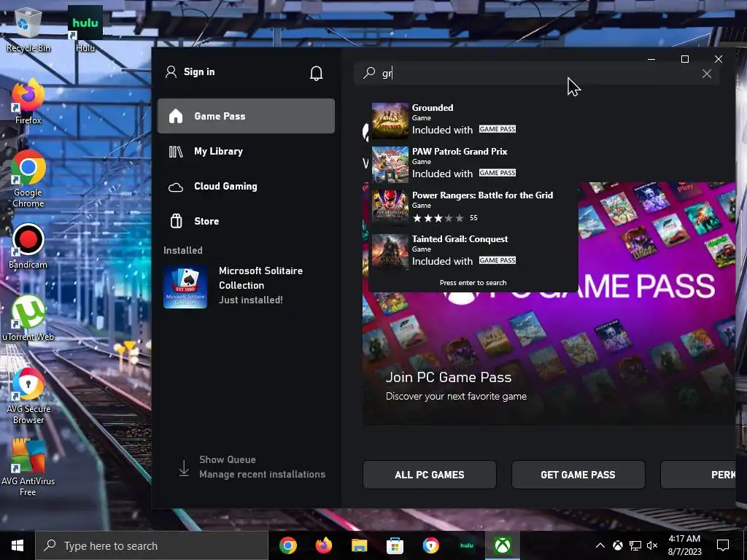This screenshot has width=747, height=560.
Task: Open the notifications bell in Xbox app
Action: [317, 73]
